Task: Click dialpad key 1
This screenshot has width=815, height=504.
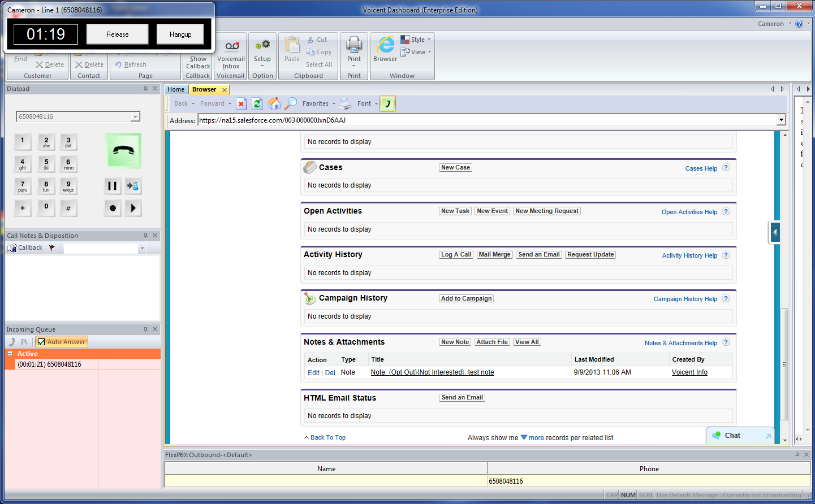Action: 23,142
